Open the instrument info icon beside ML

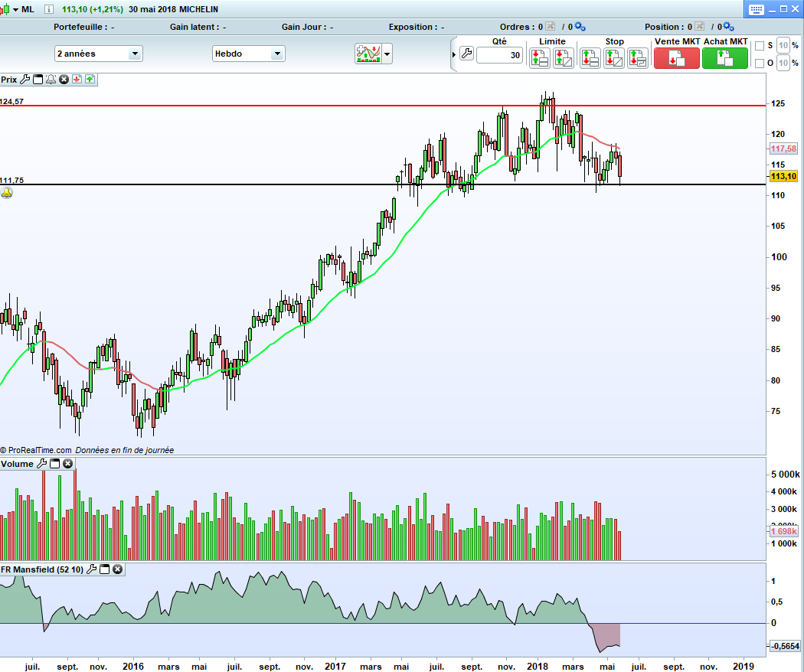tap(49, 9)
